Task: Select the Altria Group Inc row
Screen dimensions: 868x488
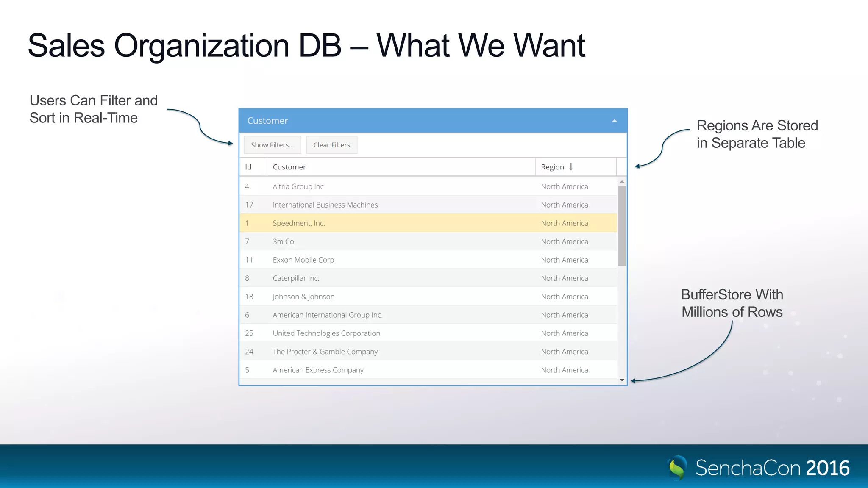Action: click(x=428, y=186)
